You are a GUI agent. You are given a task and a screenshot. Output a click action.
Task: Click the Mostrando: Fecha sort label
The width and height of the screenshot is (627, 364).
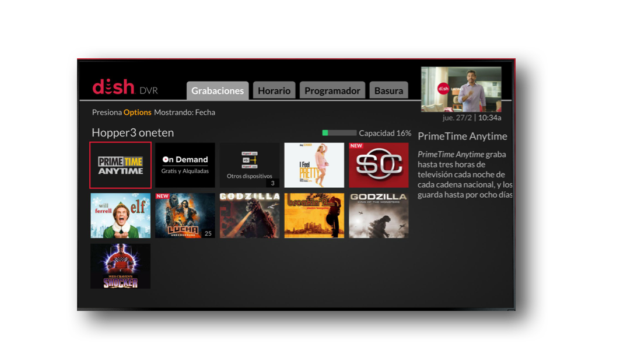tap(184, 113)
